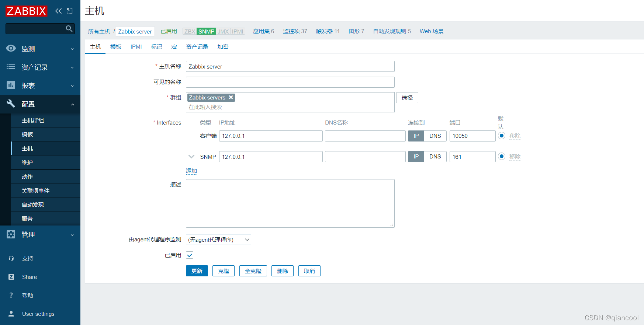Click the sidebar search box
644x325 pixels.
point(40,29)
